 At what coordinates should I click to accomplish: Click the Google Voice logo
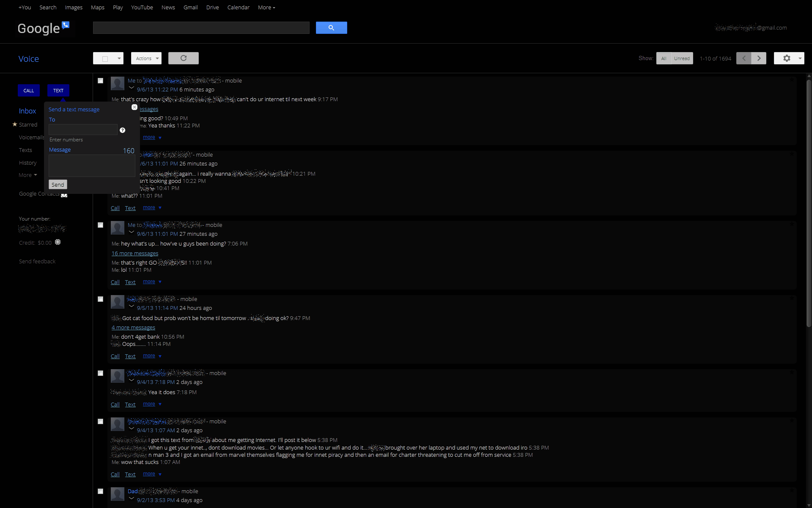(x=43, y=28)
